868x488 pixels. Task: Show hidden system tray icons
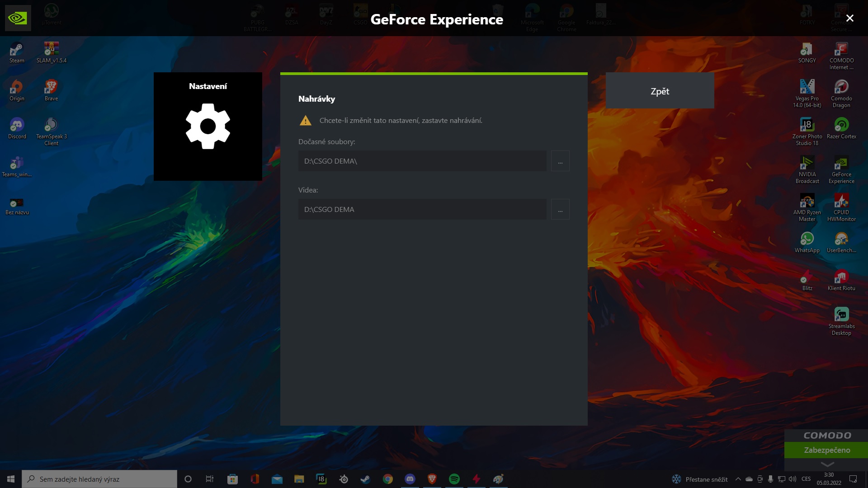(x=738, y=479)
